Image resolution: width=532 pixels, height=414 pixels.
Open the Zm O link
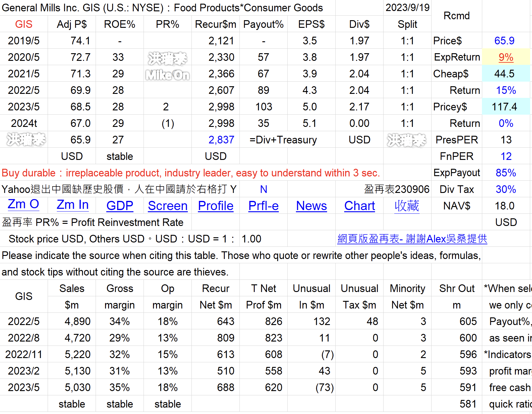24,204
